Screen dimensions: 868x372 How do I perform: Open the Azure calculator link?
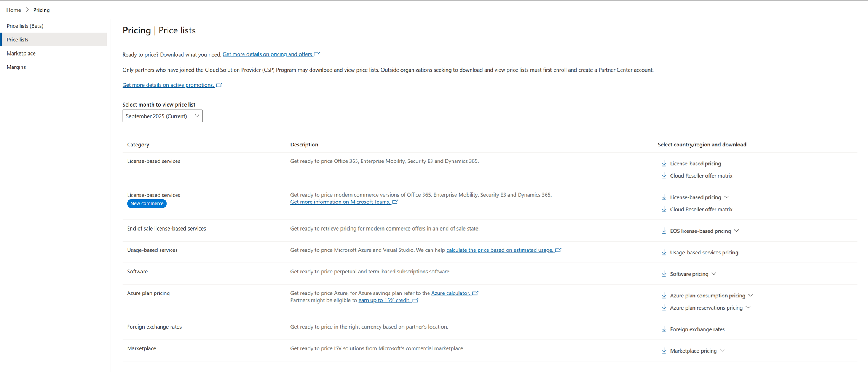[450, 293]
